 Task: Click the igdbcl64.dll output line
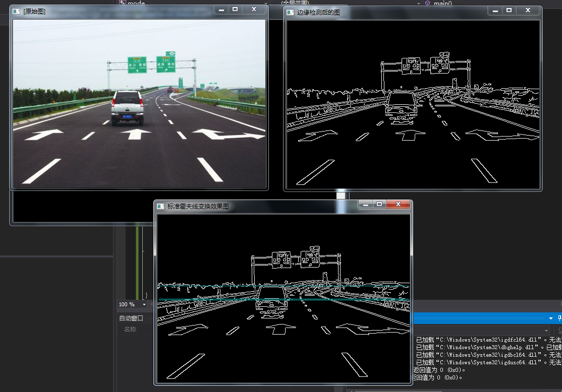(x=489, y=355)
